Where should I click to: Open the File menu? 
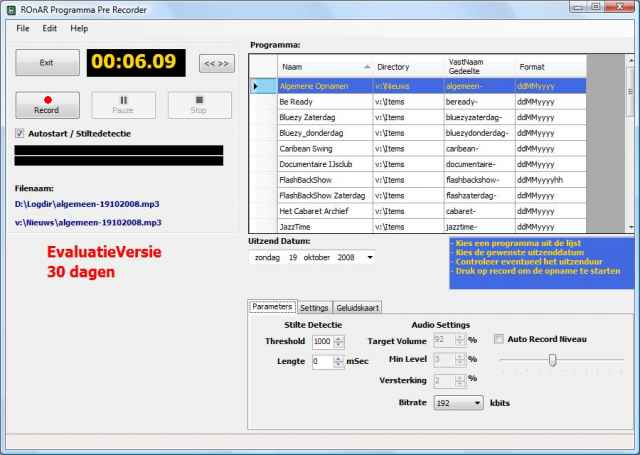(x=23, y=28)
